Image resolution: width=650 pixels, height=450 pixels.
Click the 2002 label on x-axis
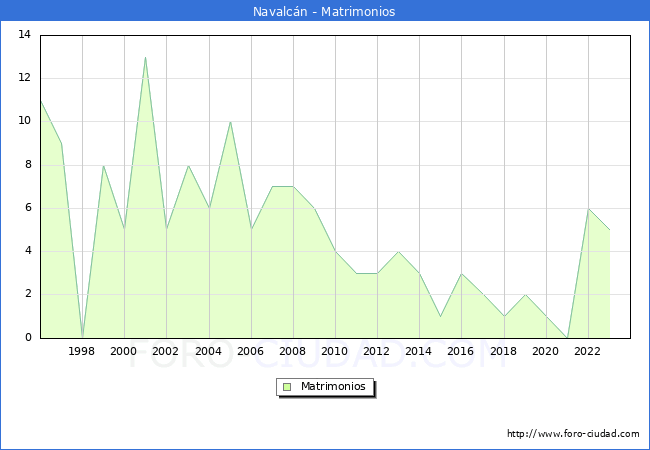coord(166,352)
